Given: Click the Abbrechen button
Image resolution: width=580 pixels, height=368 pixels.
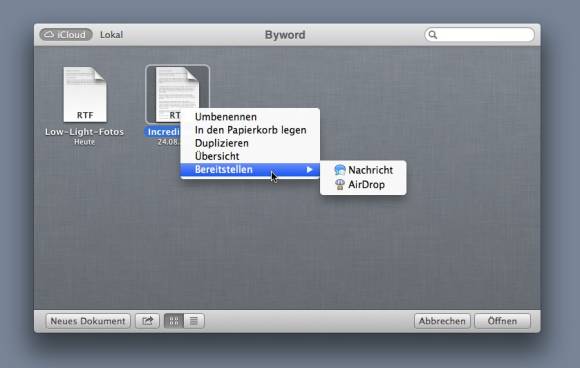Looking at the screenshot, I should tap(442, 321).
